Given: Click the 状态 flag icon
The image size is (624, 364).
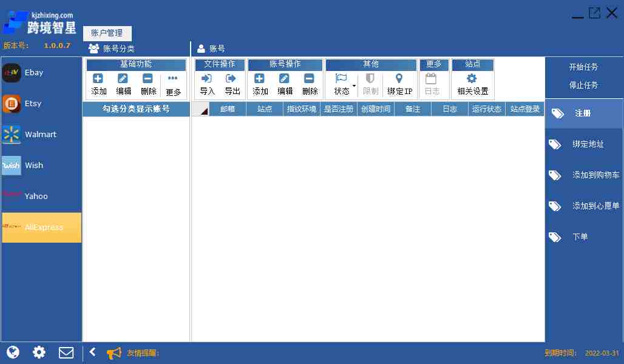Looking at the screenshot, I should (x=341, y=78).
